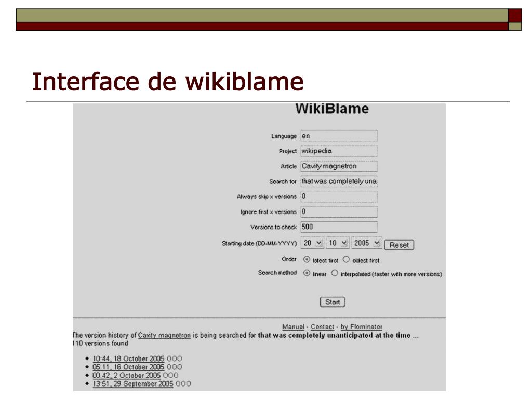This screenshot has width=532, height=399.
Task: Open version 13:51, 29 September 2005
Action: coord(132,384)
